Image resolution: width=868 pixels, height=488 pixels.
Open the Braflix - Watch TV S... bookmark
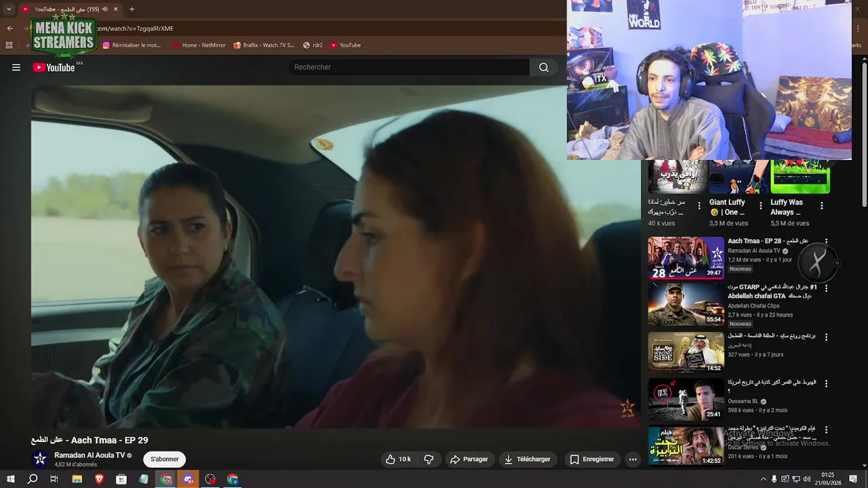pos(264,45)
